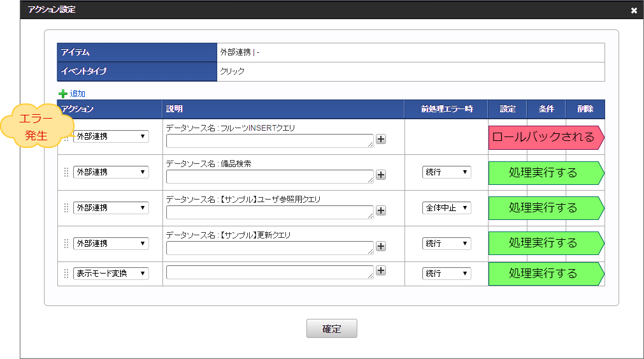The image size is (644, 359).
Task: Focus description field under 備品検索
Action: (x=270, y=177)
